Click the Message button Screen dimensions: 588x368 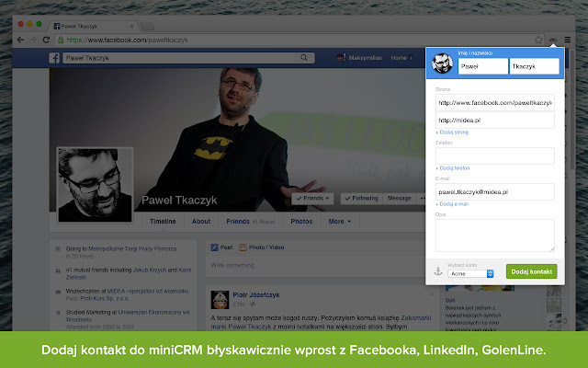click(x=399, y=199)
